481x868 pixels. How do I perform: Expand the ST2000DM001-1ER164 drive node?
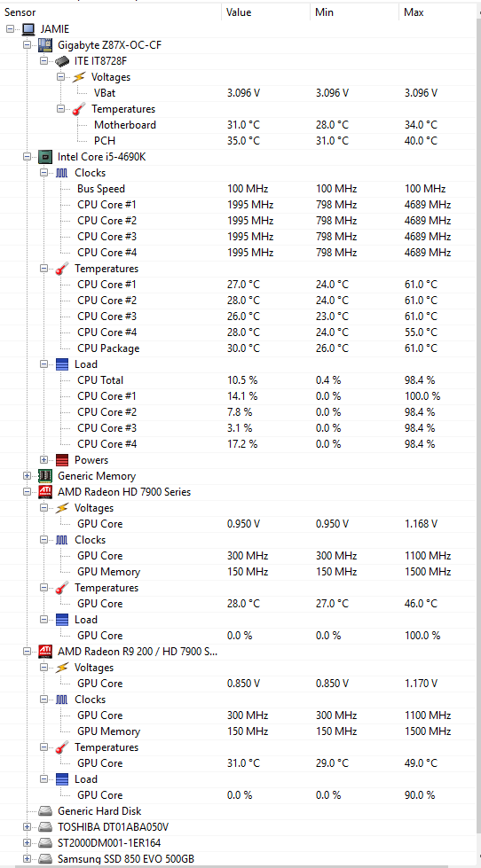click(27, 842)
